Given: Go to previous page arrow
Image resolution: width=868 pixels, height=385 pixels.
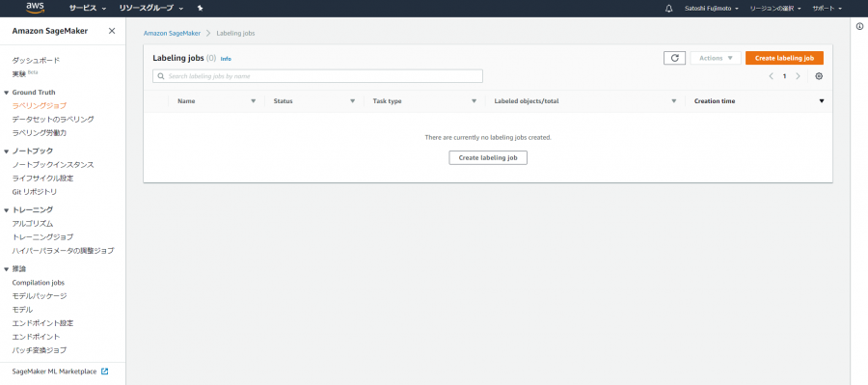Looking at the screenshot, I should click(x=772, y=76).
